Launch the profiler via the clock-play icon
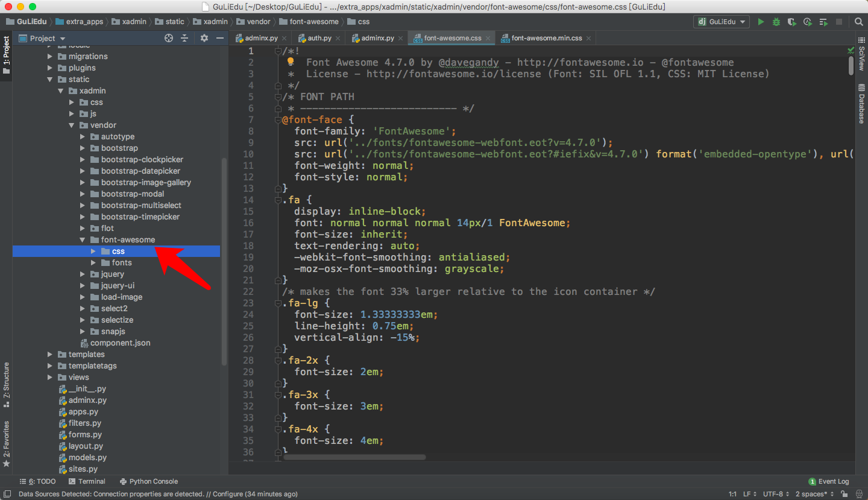Screen dimensions: 868x500 [808, 22]
